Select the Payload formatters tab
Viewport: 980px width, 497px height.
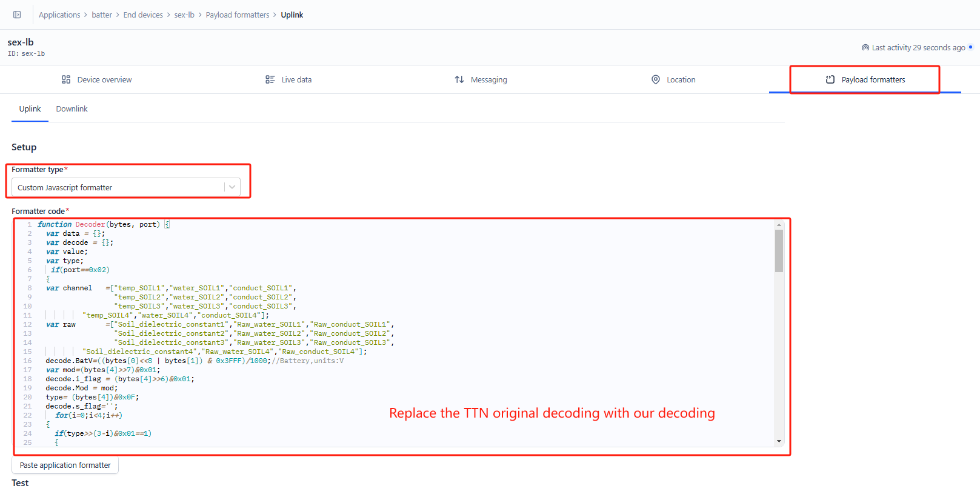(865, 79)
